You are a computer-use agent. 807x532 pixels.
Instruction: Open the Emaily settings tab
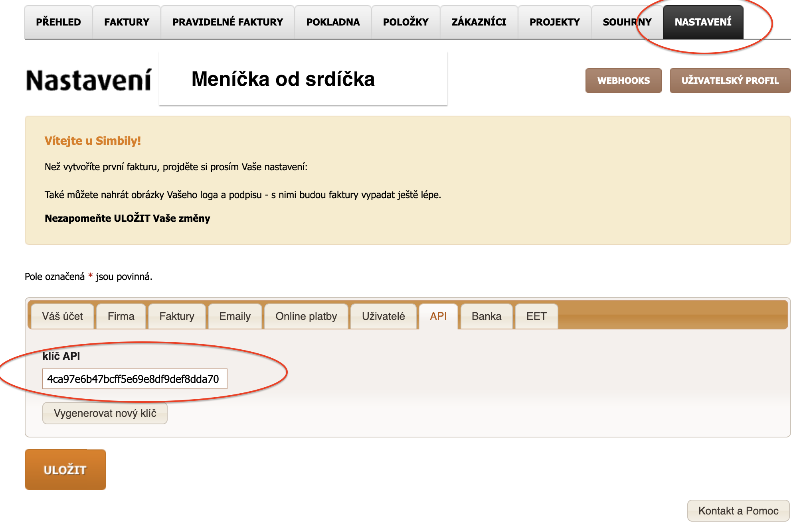click(x=235, y=316)
